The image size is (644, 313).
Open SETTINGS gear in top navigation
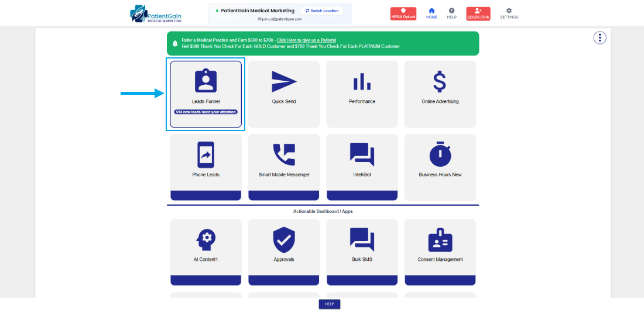509,13
